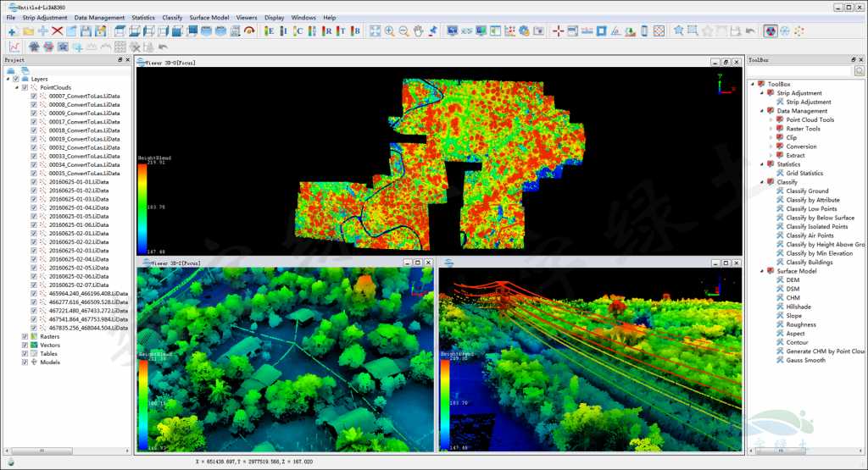Image resolution: width=868 pixels, height=470 pixels.
Task: Launch the Classify Ground tool
Action: 807,191
